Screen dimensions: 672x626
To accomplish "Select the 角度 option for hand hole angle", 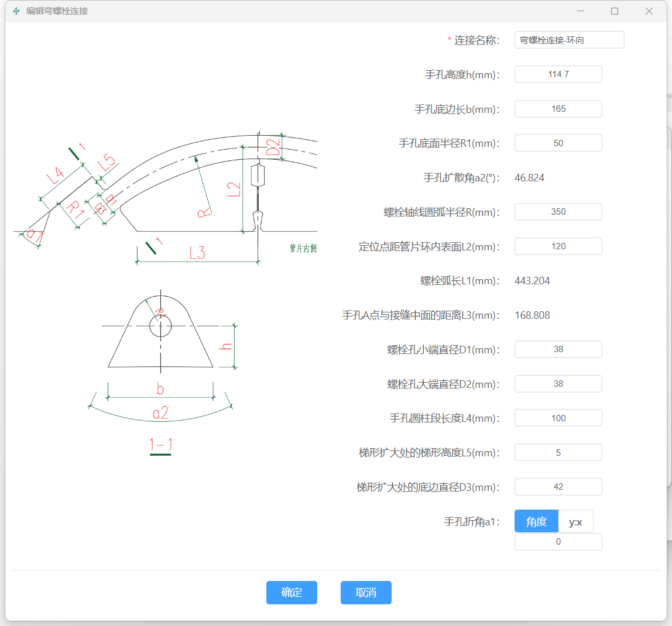I will coord(536,521).
